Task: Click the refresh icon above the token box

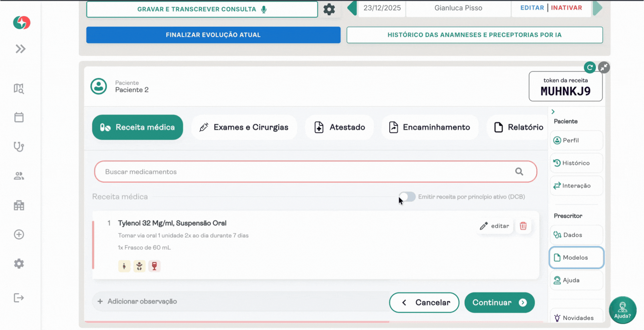Action: click(x=590, y=67)
